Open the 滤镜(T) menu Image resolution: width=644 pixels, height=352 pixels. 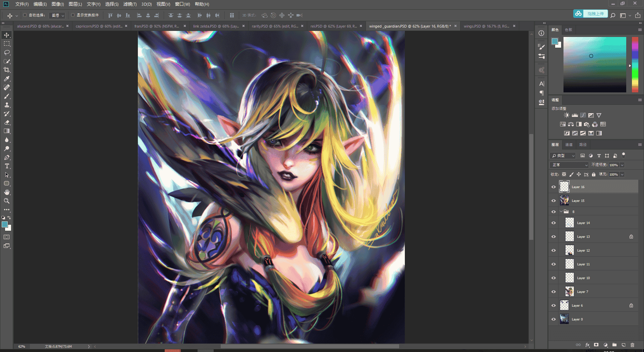coord(130,4)
